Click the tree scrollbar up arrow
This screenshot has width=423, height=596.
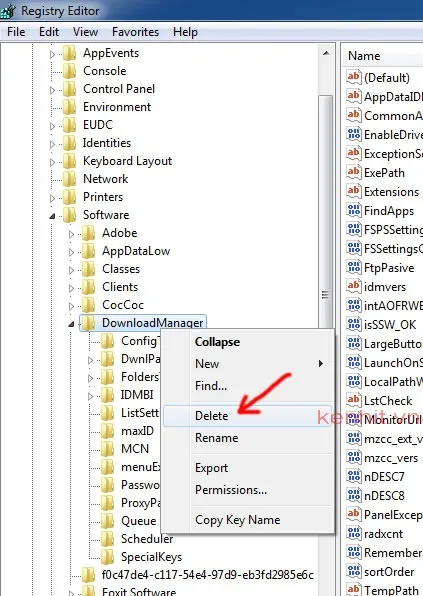[x=326, y=53]
